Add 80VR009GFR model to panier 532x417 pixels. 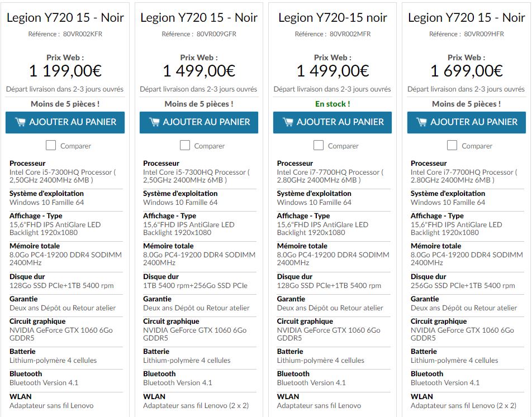[199, 122]
